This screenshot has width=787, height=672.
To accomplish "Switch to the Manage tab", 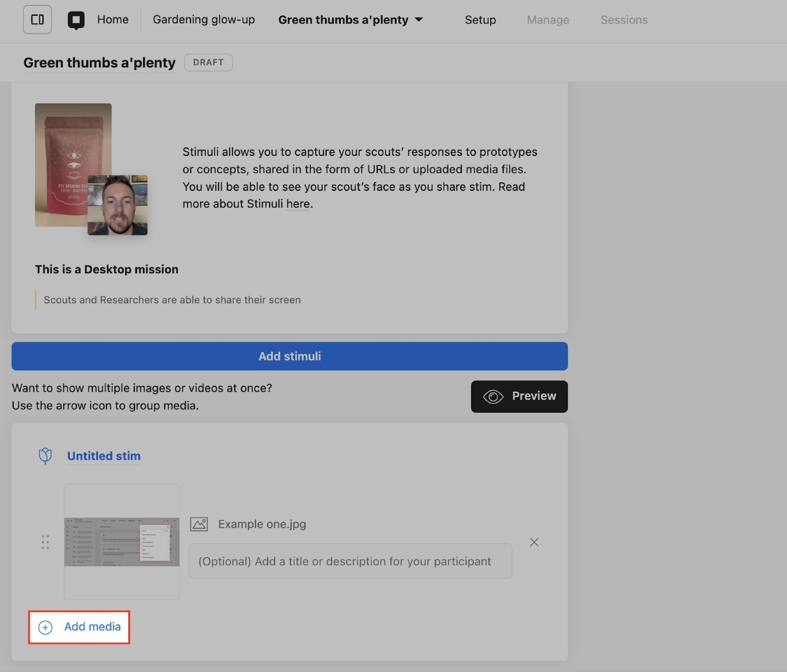I will [548, 20].
